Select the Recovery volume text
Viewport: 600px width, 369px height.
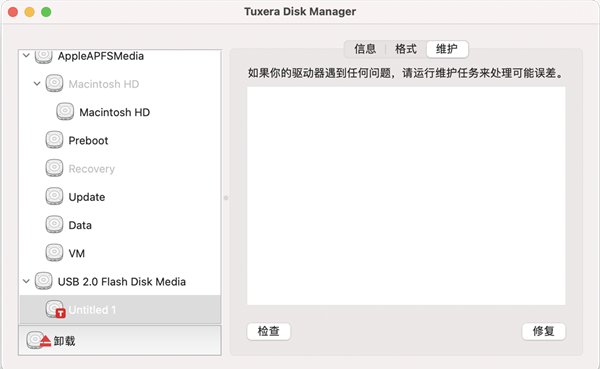[x=91, y=169]
